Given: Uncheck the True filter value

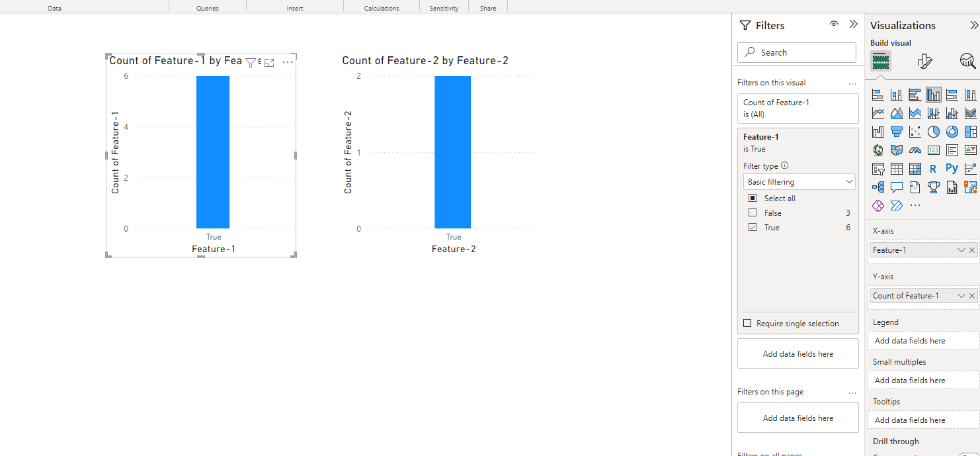Looking at the screenshot, I should [x=753, y=227].
